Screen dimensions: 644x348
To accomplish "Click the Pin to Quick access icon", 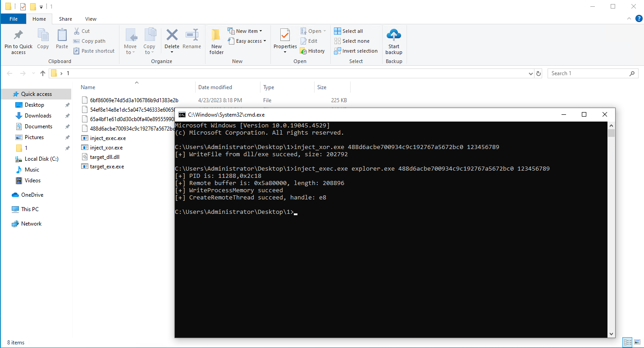I will (18, 36).
